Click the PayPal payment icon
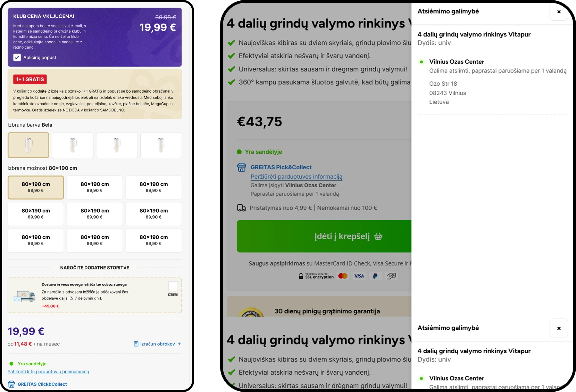 coord(375,276)
